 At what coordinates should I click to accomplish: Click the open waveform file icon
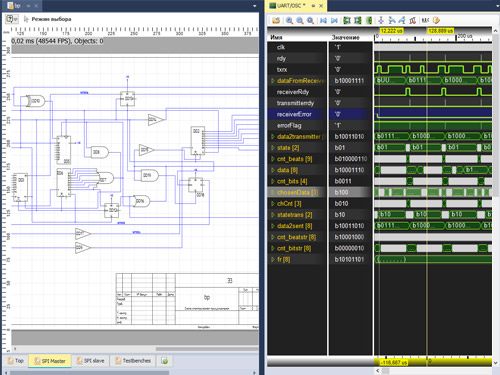276,20
